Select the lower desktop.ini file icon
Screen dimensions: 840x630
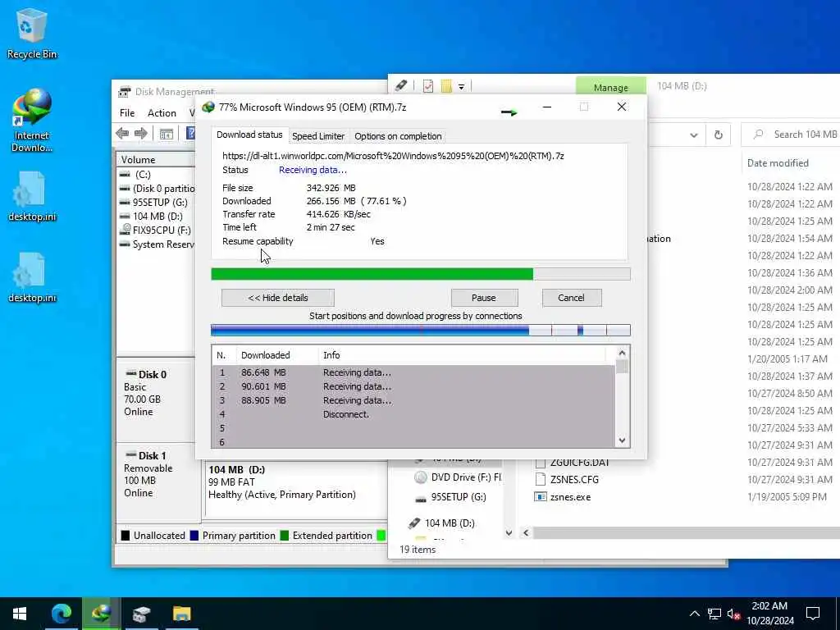(x=32, y=277)
